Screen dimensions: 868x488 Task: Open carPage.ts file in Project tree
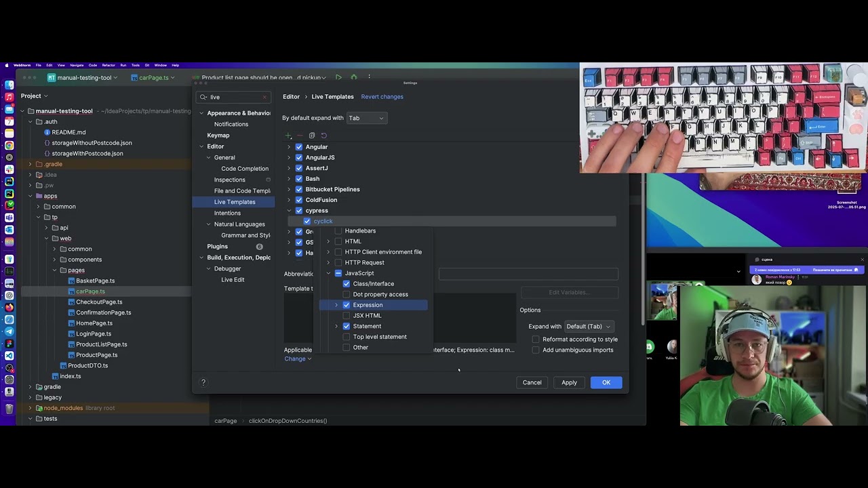(x=90, y=291)
